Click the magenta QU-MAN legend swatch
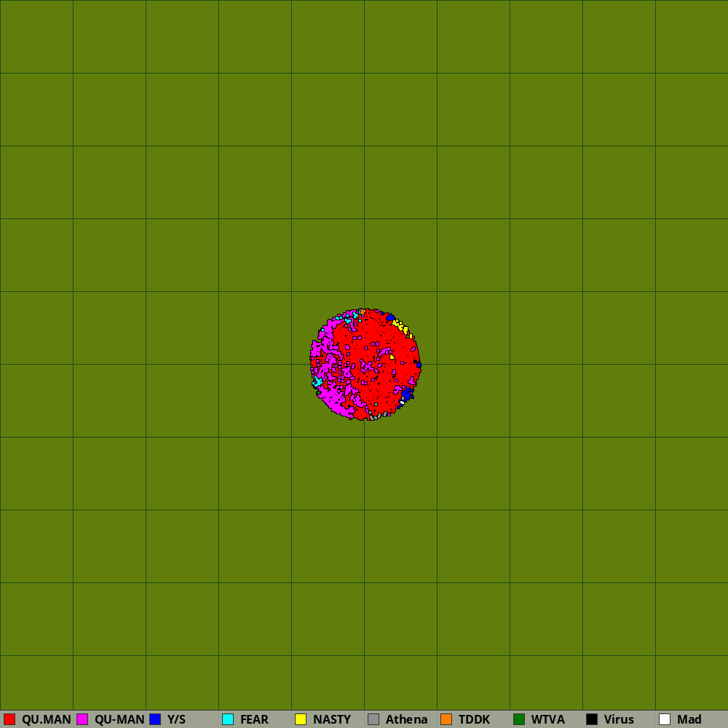 pos(82,719)
